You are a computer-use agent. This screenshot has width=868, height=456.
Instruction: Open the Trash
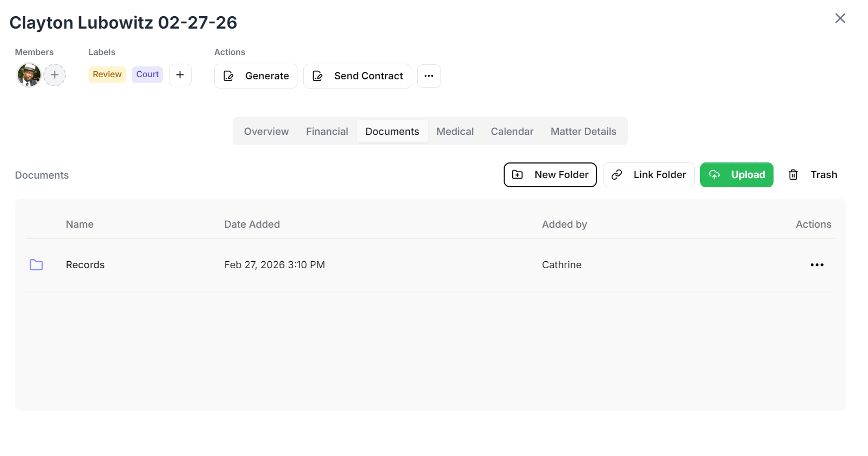click(812, 175)
